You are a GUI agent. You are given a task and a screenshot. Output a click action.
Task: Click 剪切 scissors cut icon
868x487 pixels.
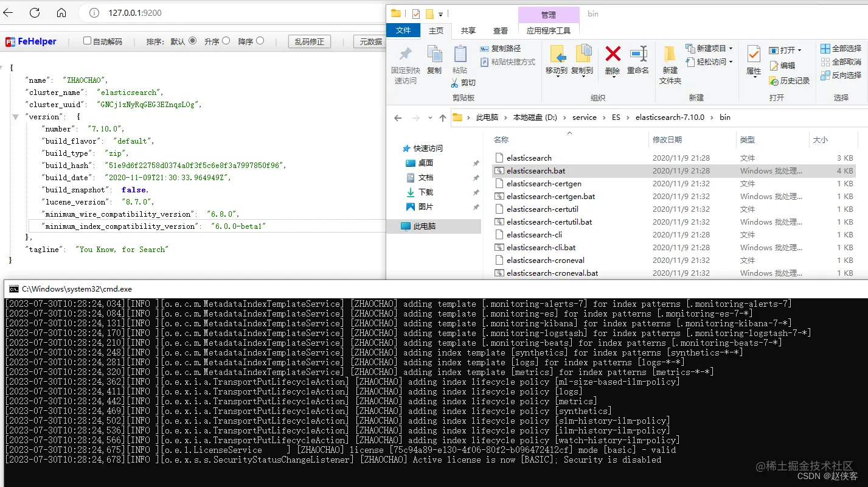(x=464, y=83)
